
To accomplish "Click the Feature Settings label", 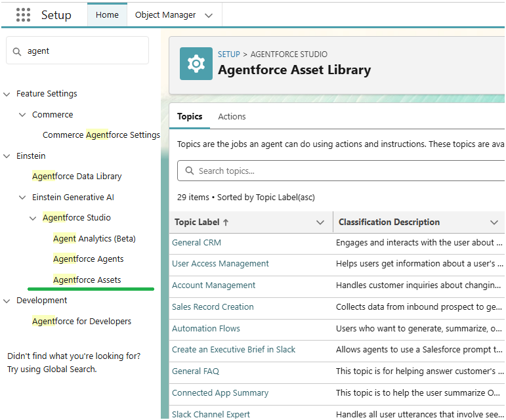I will [x=47, y=94].
